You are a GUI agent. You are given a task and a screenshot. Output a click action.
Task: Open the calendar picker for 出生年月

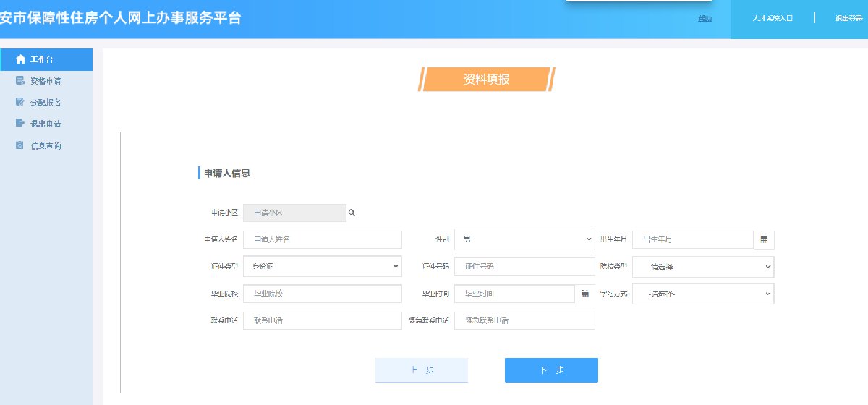[764, 239]
